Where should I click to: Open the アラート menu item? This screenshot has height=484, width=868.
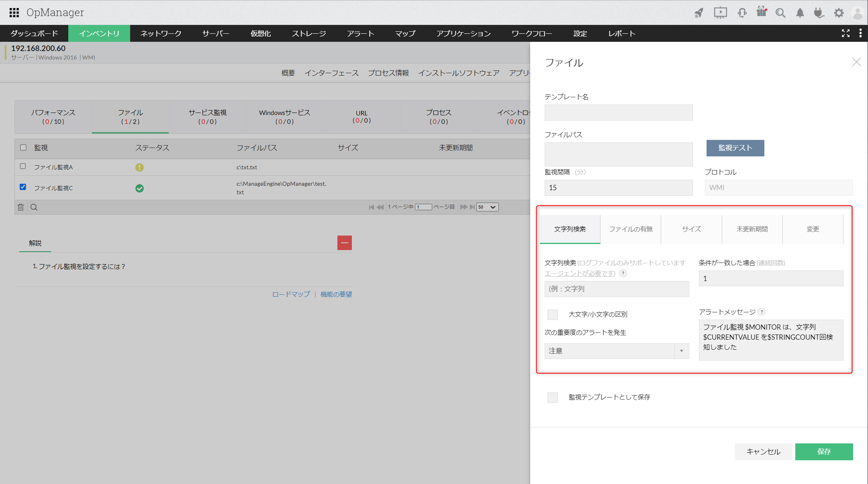coord(360,33)
